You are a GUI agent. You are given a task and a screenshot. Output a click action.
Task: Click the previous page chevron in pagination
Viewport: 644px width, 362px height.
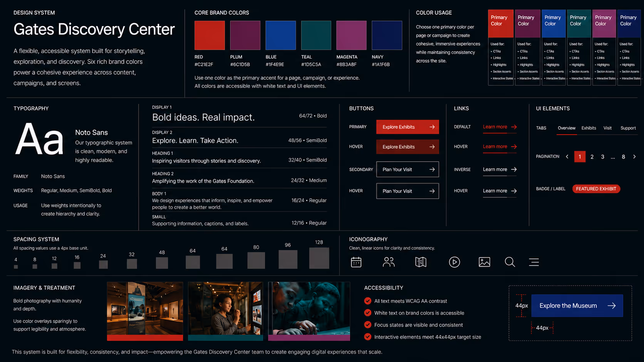(567, 157)
